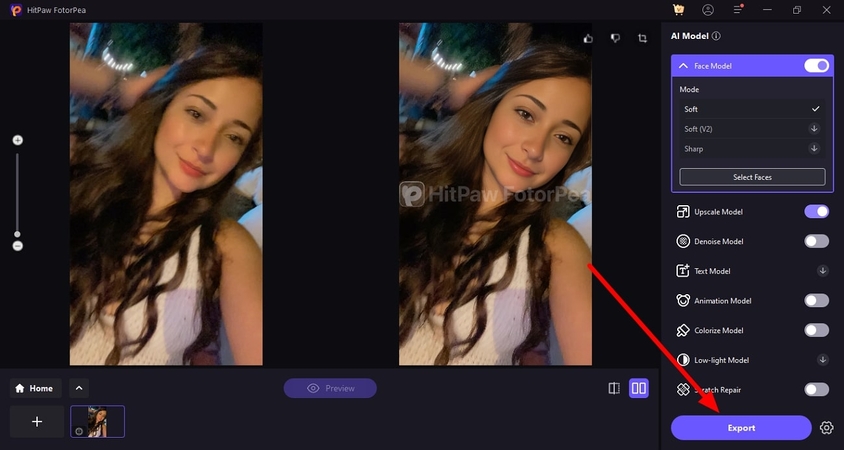Screen dimensions: 844x450
Task: Expand the thumbnail strip chevron beside Home
Action: click(x=79, y=388)
